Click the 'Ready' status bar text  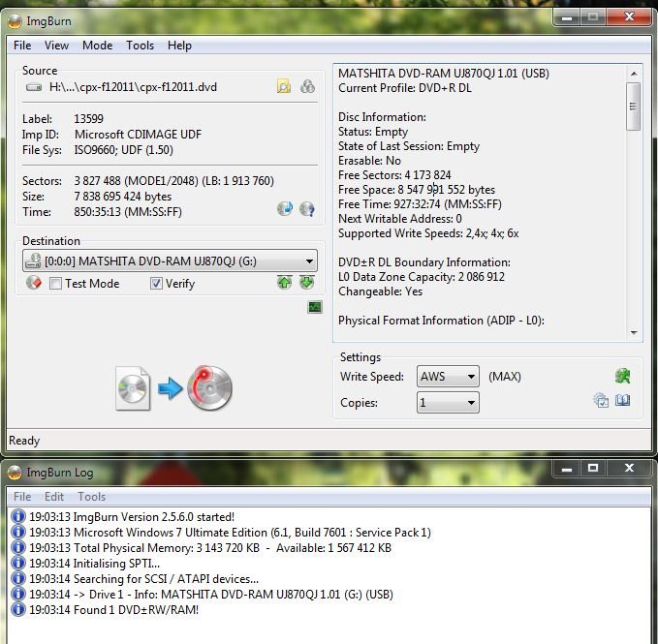[24, 441]
